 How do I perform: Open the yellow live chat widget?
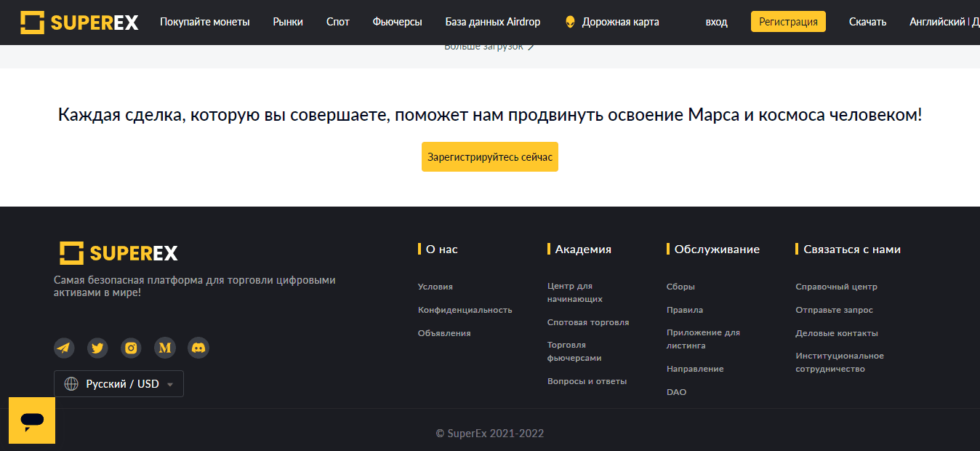coord(32,420)
